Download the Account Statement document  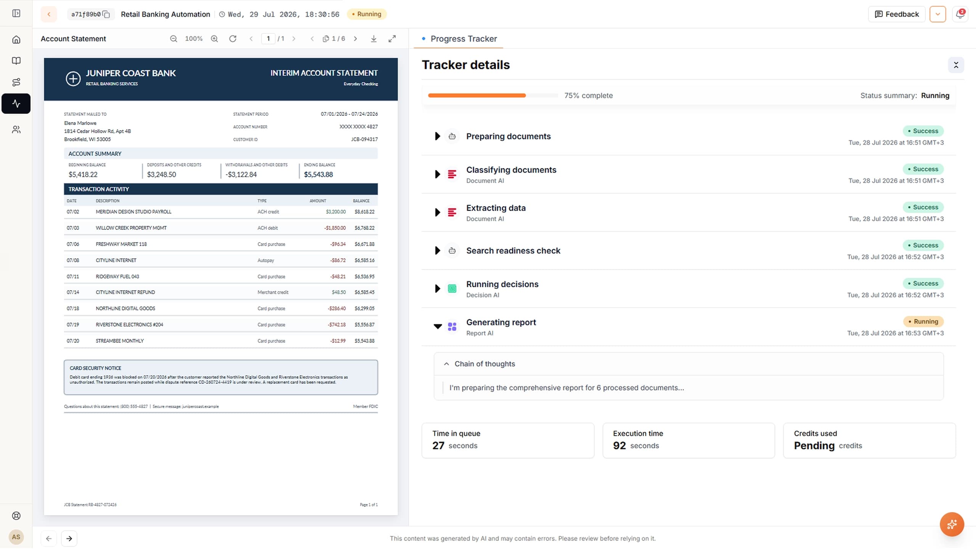tap(374, 38)
